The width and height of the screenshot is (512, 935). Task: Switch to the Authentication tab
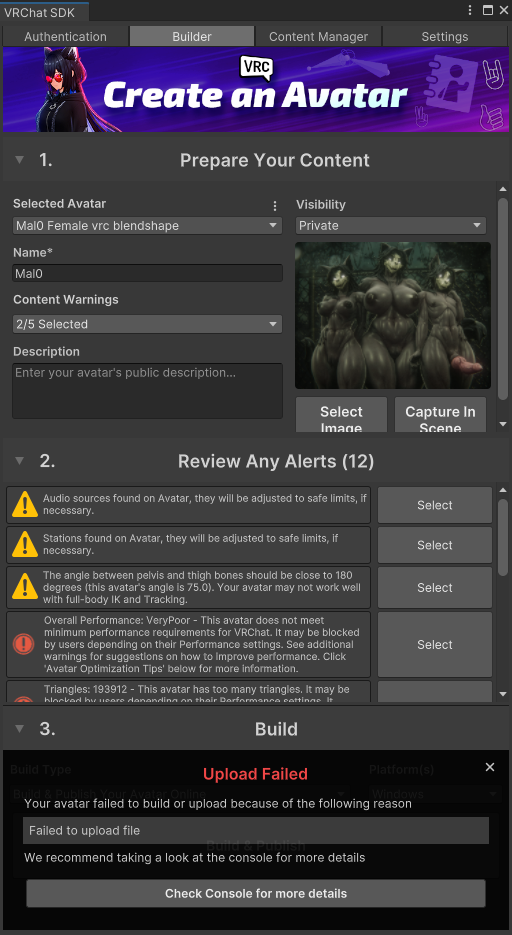click(x=66, y=36)
